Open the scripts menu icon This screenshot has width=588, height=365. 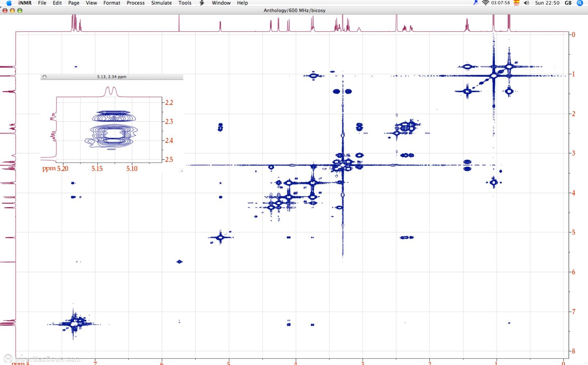click(202, 3)
